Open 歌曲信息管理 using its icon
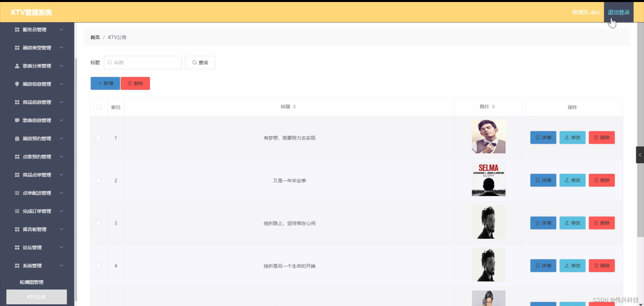This screenshot has height=306, width=644. point(17,120)
